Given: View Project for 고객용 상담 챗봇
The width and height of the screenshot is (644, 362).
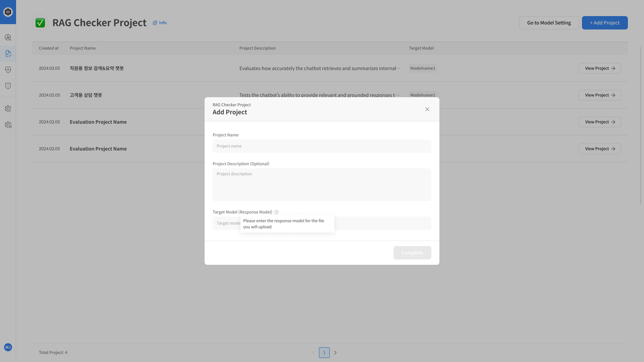Looking at the screenshot, I should point(600,95).
